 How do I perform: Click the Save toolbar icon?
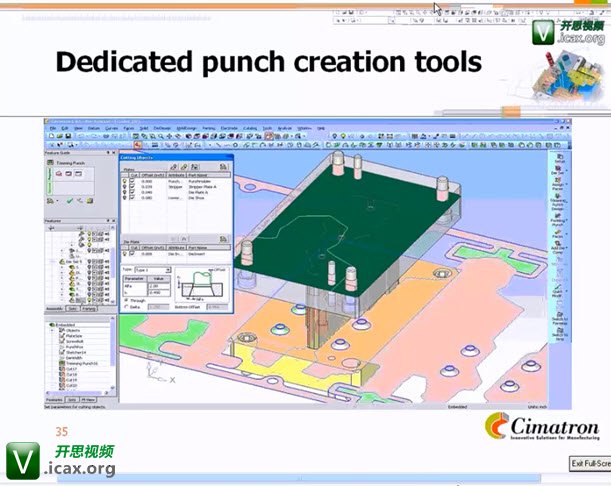pyautogui.click(x=68, y=136)
